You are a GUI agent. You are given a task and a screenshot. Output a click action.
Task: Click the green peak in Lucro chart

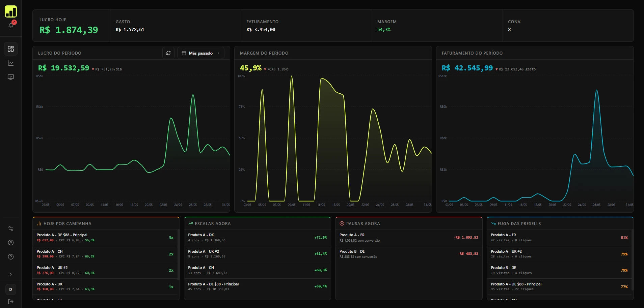193,95
